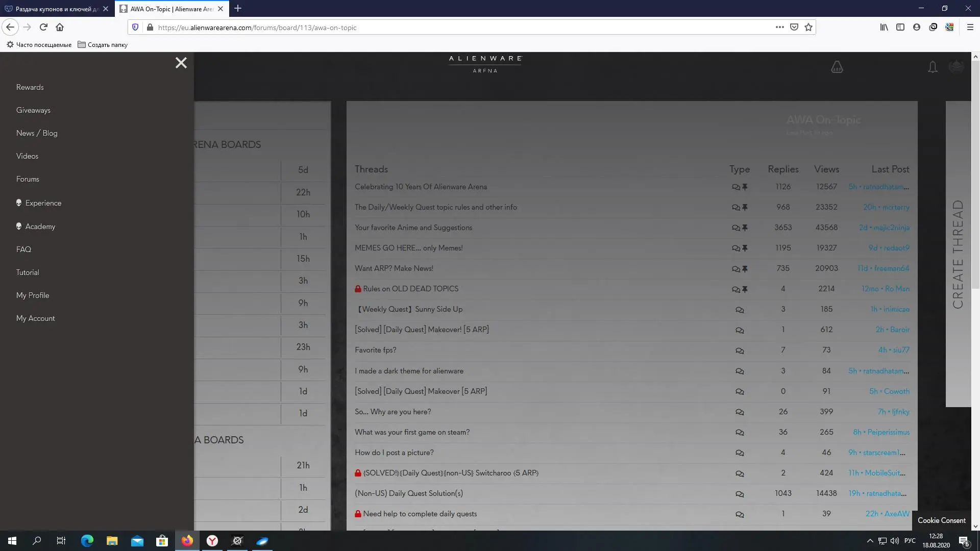This screenshot has height=551, width=980.
Task: Close the side navigation menu
Action: [181, 63]
